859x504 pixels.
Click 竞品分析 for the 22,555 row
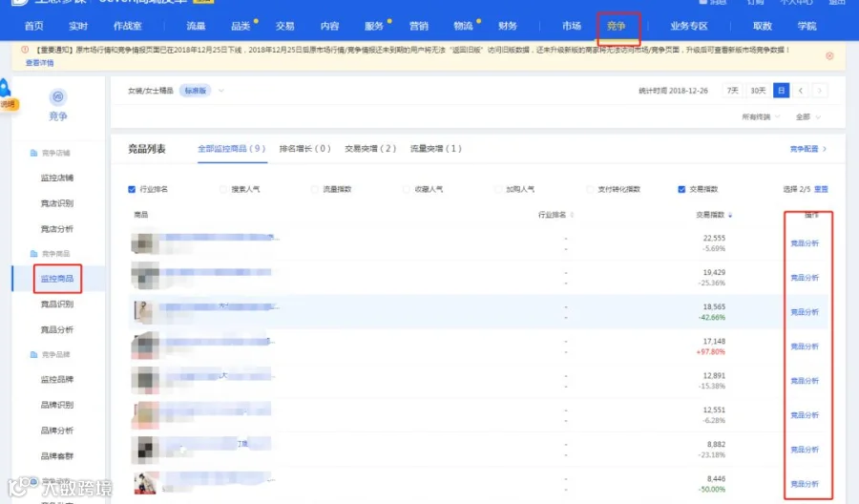pos(805,243)
